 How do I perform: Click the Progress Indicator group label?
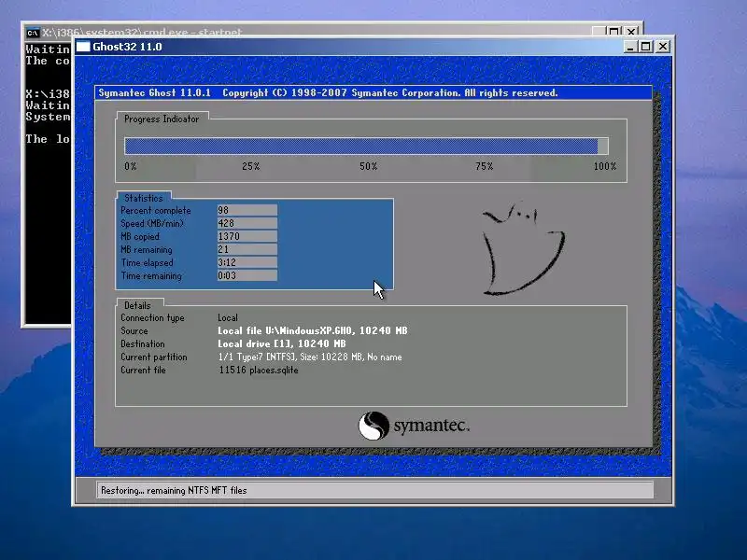tap(162, 119)
